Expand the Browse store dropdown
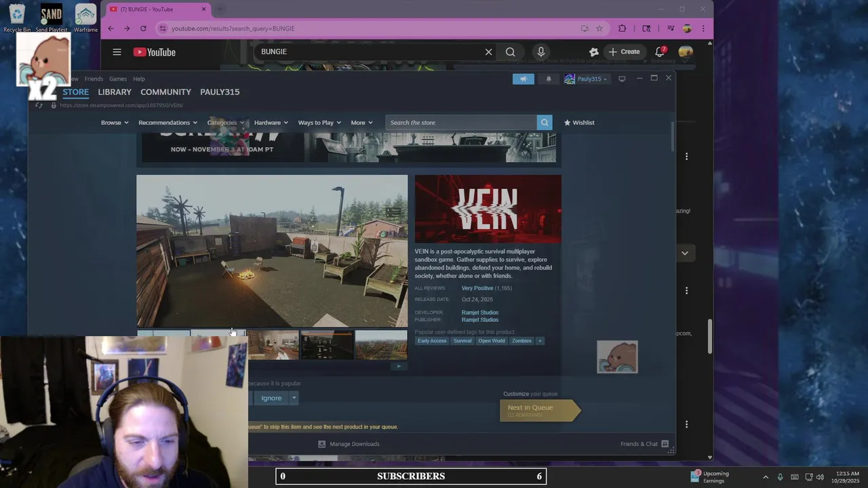 pyautogui.click(x=115, y=123)
